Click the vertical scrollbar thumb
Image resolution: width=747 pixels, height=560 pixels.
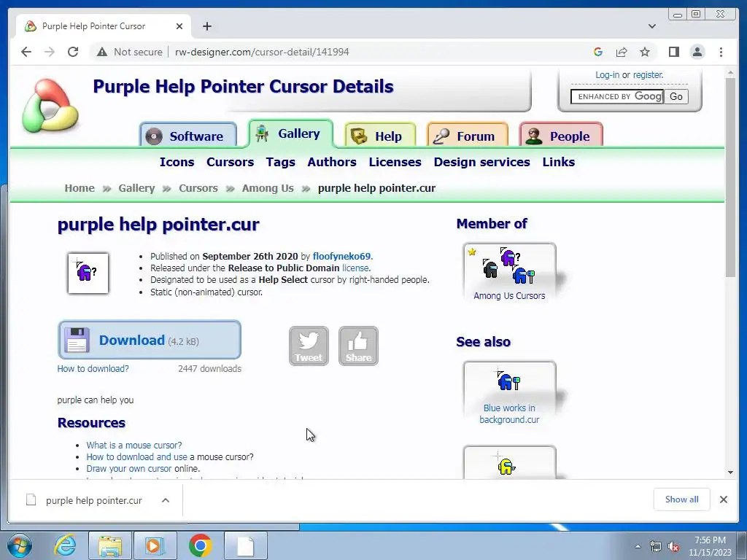730,177
